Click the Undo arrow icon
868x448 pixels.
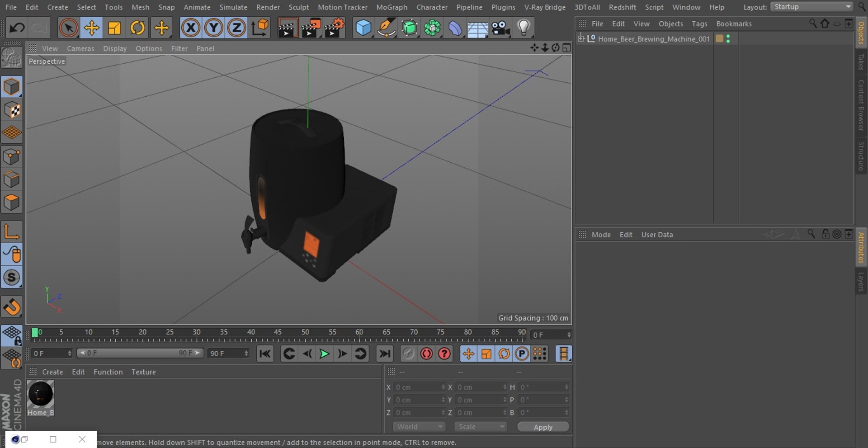(17, 28)
